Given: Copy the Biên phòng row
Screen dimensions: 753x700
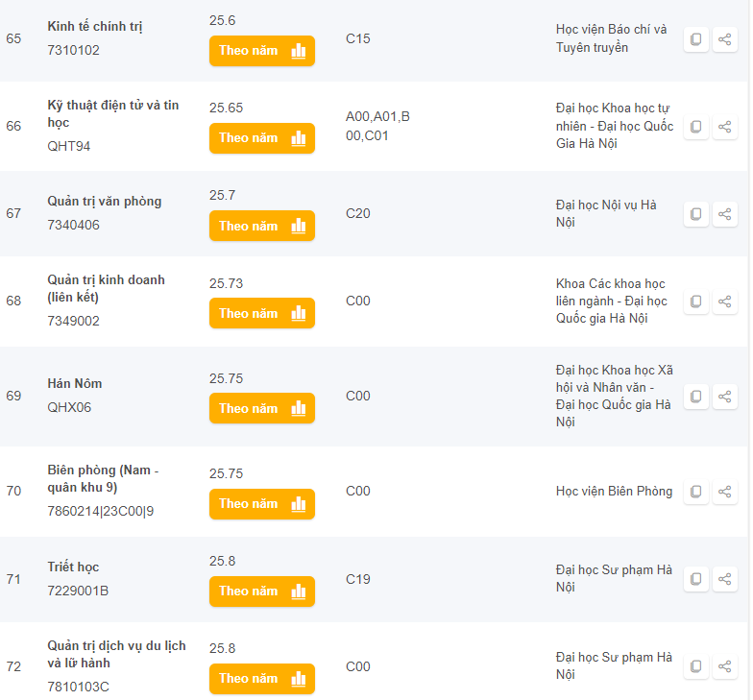Looking at the screenshot, I should point(696,492).
